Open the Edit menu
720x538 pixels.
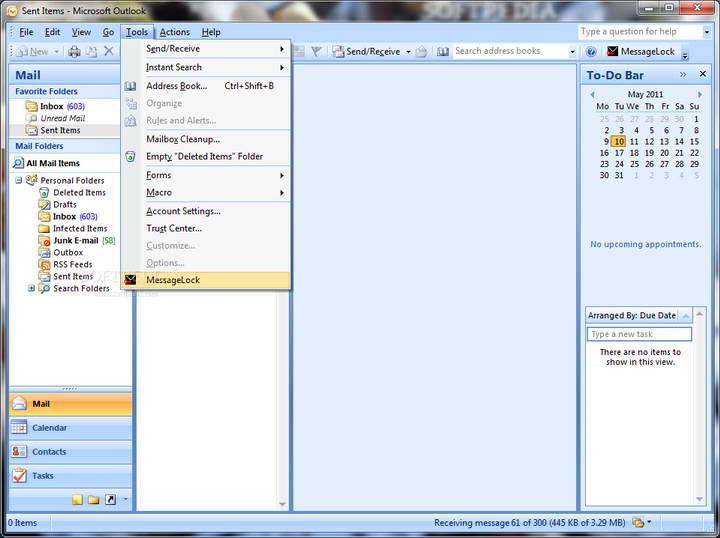click(x=52, y=32)
